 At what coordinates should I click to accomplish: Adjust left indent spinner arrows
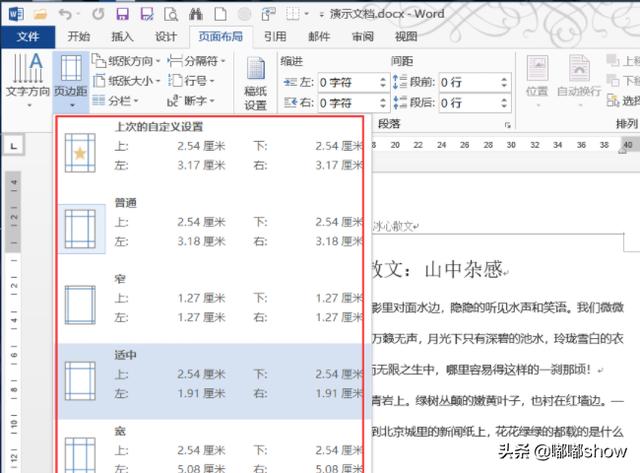click(x=383, y=82)
